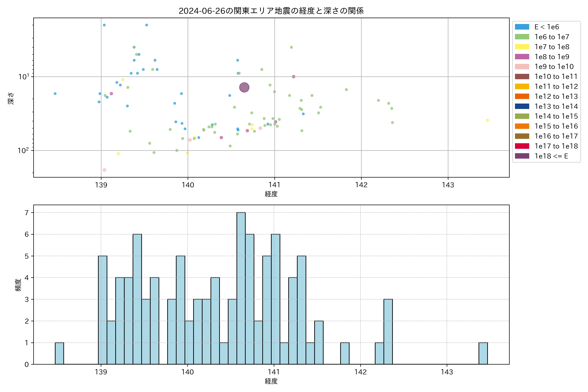Click the navy 1e13 to 1e14 swatch

coord(522,106)
